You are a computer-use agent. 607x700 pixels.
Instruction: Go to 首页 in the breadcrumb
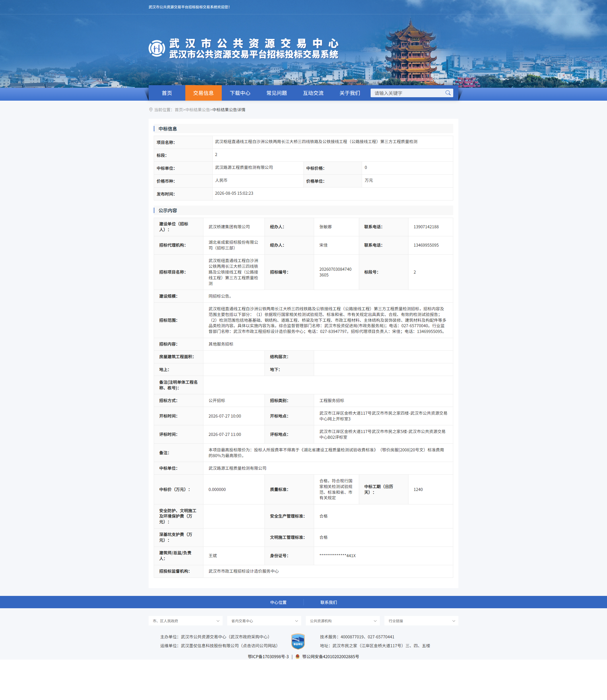pyautogui.click(x=178, y=110)
